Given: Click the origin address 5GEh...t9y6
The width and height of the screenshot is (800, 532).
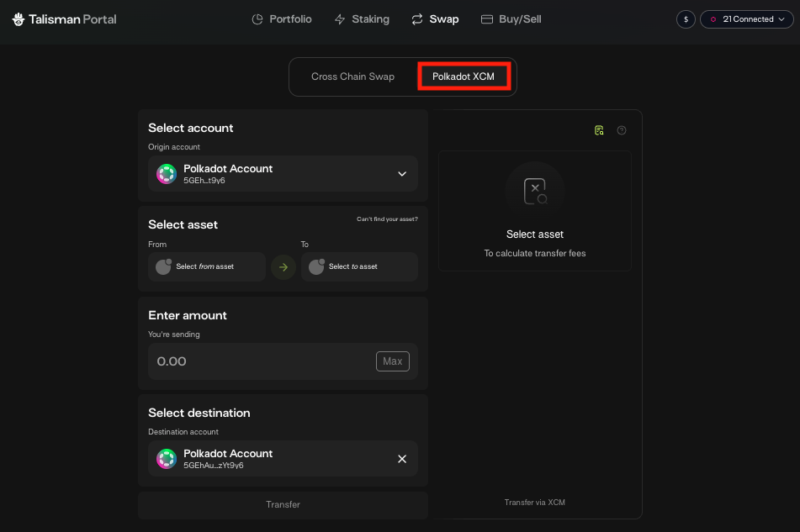Looking at the screenshot, I should click(x=204, y=181).
